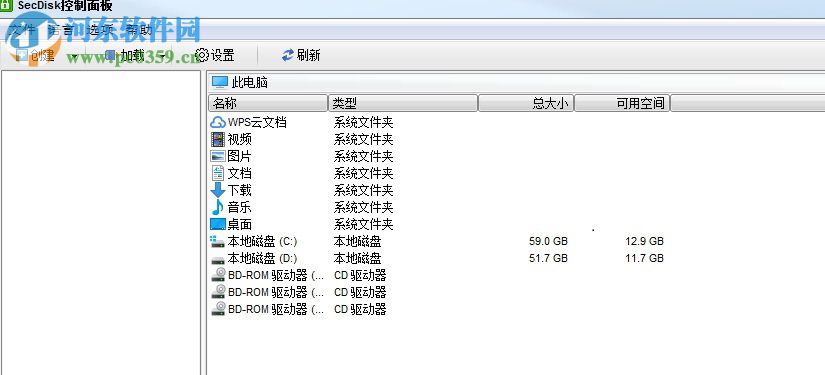Select the 下载 folder name
Image resolution: width=825 pixels, height=375 pixels.
tap(239, 190)
